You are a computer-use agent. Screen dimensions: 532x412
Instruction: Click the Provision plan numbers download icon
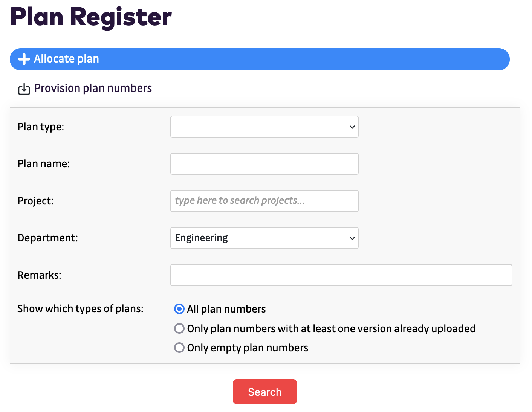pyautogui.click(x=24, y=89)
